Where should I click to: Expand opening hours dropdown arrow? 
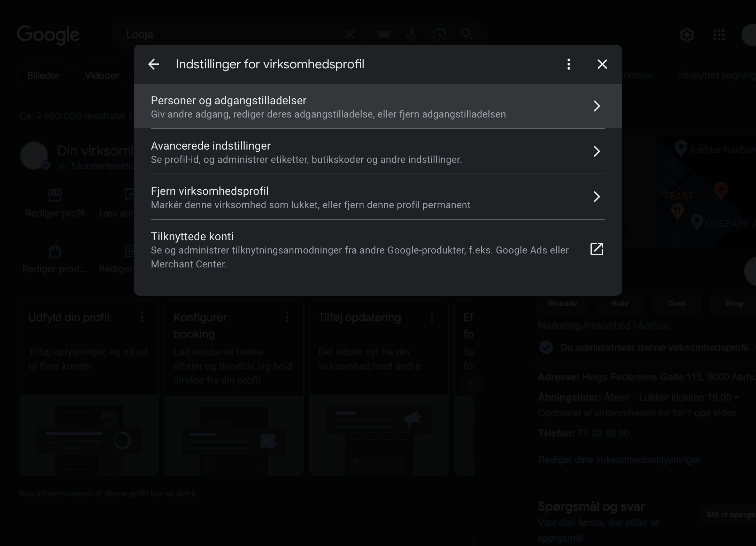[x=736, y=398]
